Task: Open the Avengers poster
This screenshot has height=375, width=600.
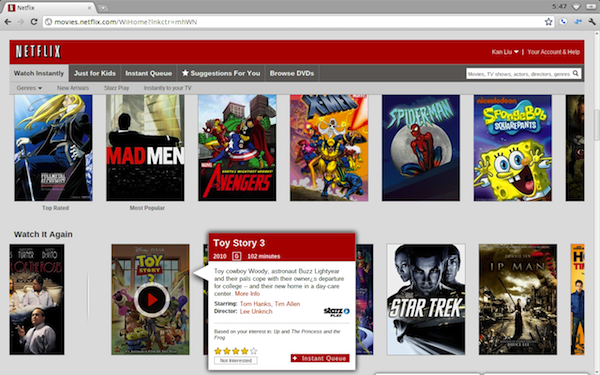Action: click(237, 148)
